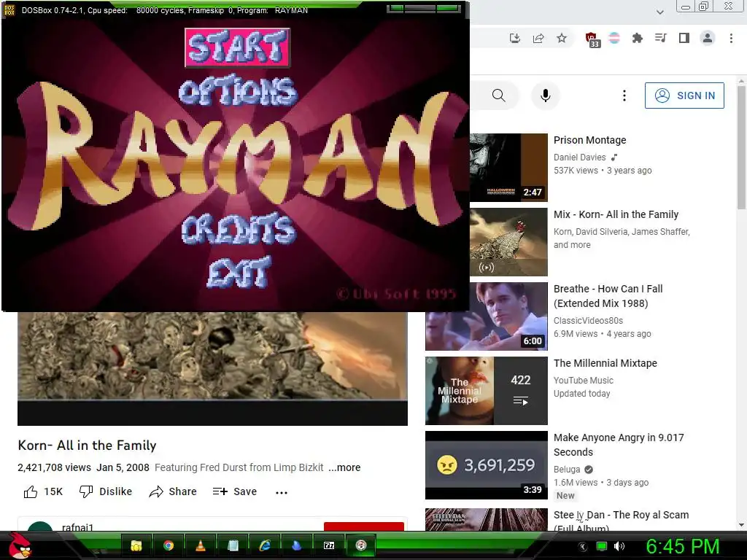Open the Breathe video thumbnail
Viewport: 747px width, 560px height.
click(x=487, y=316)
